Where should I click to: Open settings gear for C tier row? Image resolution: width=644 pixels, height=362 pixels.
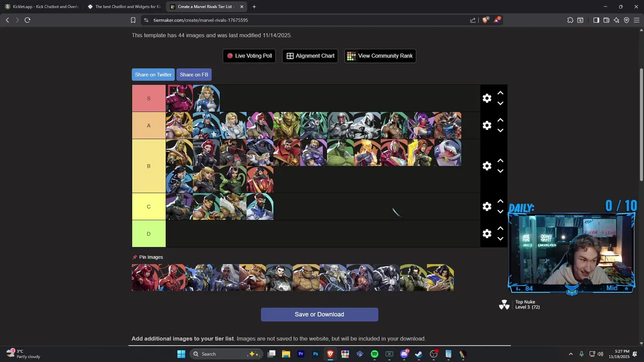(487, 207)
